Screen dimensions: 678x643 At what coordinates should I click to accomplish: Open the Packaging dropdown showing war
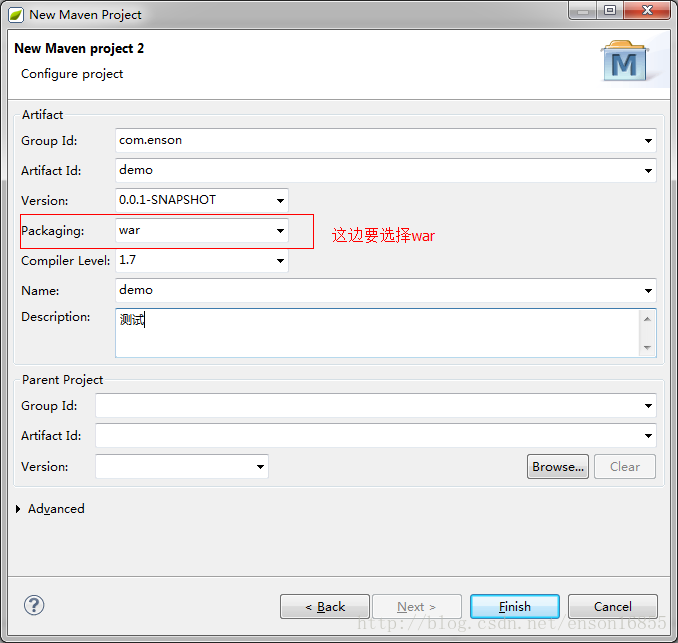[280, 230]
